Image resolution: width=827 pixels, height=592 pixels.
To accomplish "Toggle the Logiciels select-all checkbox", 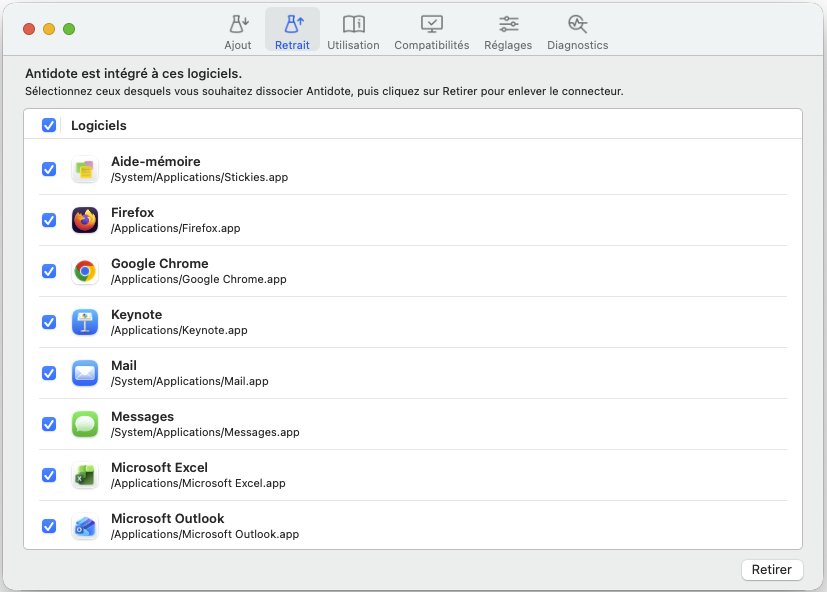I will click(x=49, y=125).
